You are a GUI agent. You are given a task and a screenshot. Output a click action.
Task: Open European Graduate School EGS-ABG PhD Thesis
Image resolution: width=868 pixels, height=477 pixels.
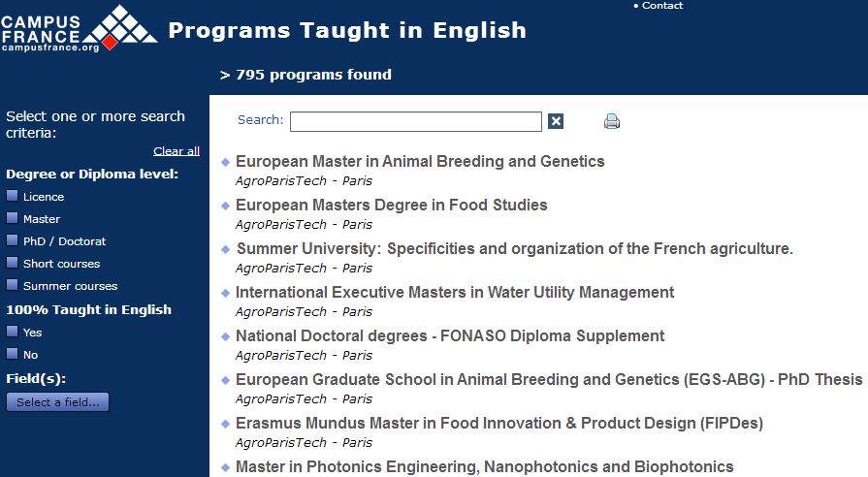(x=549, y=380)
